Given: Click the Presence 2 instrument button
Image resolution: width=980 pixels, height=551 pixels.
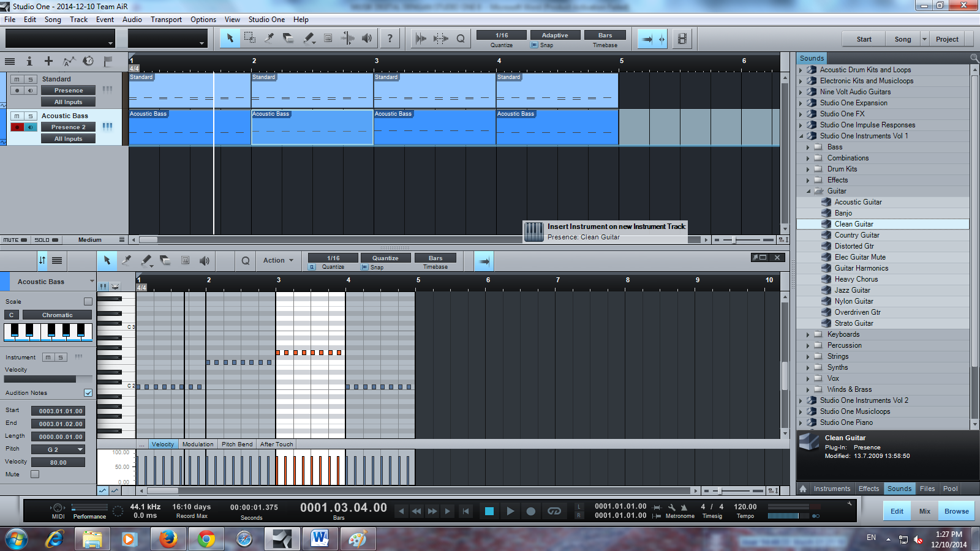Looking at the screenshot, I should [x=68, y=127].
